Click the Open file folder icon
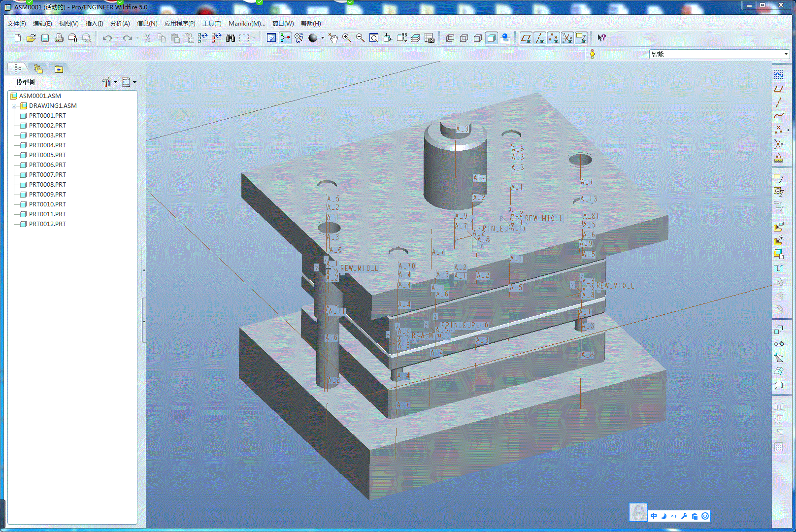Viewport: 796px width, 532px height. point(31,38)
